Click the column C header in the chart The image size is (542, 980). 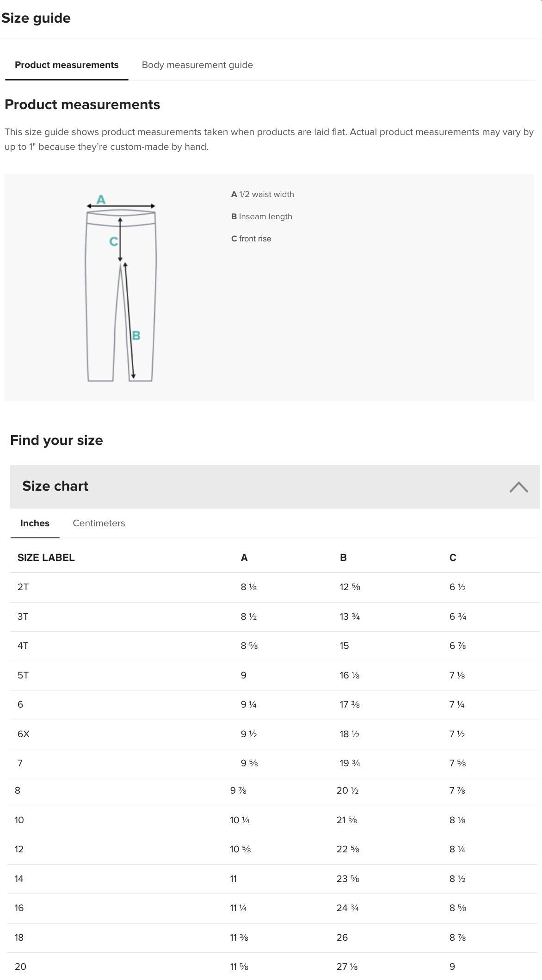click(452, 557)
